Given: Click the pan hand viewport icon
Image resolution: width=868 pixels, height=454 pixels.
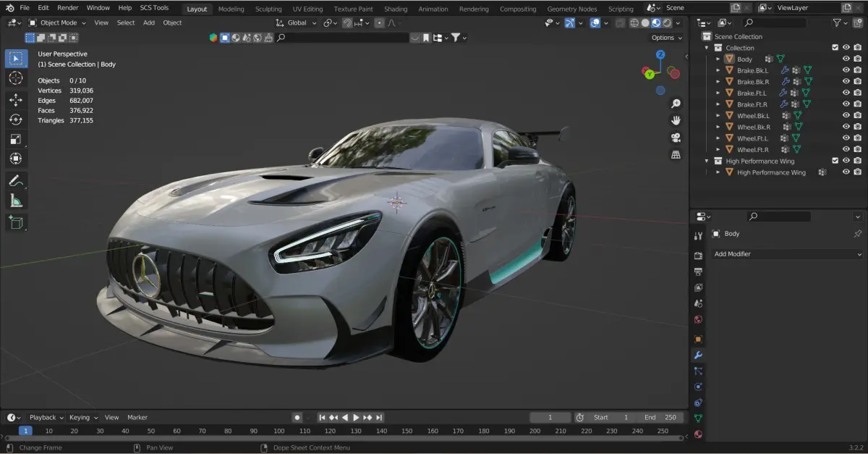Looking at the screenshot, I should click(x=676, y=121).
